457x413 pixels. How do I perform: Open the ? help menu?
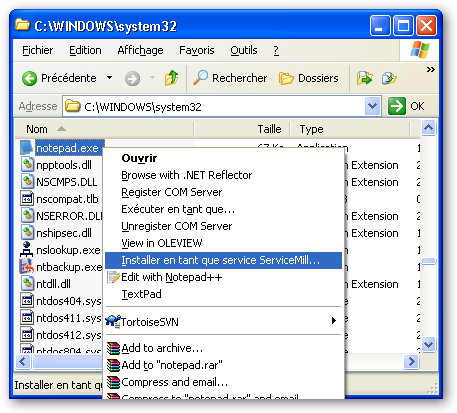click(x=276, y=50)
